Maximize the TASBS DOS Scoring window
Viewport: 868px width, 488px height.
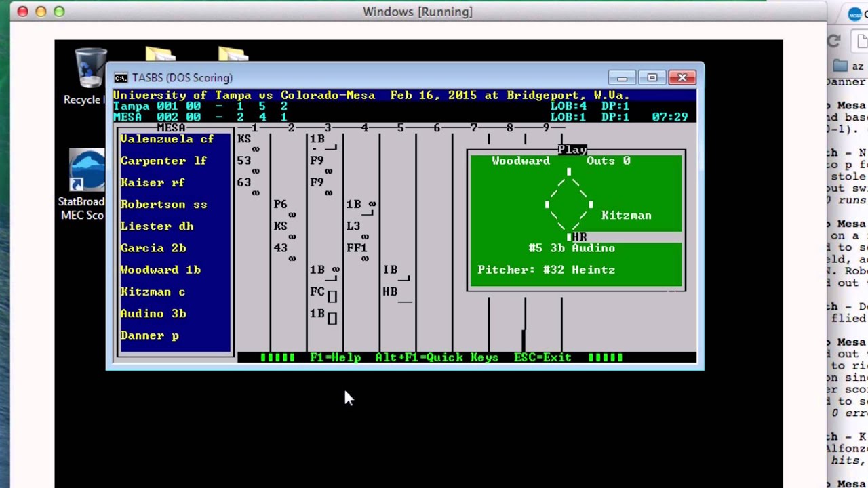[652, 77]
